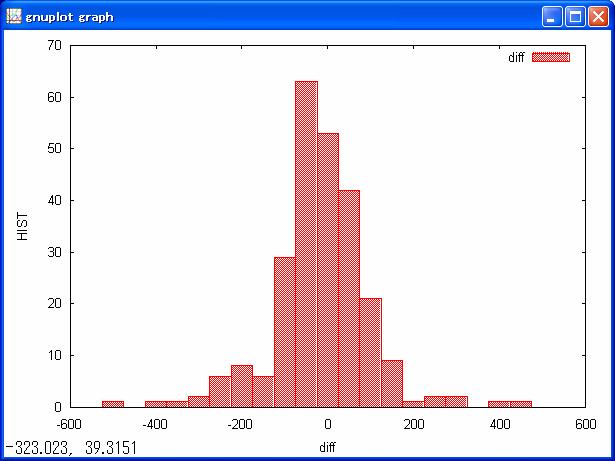Click the isolated small bar near -500
Screen dimensions: 615x461
(113, 404)
